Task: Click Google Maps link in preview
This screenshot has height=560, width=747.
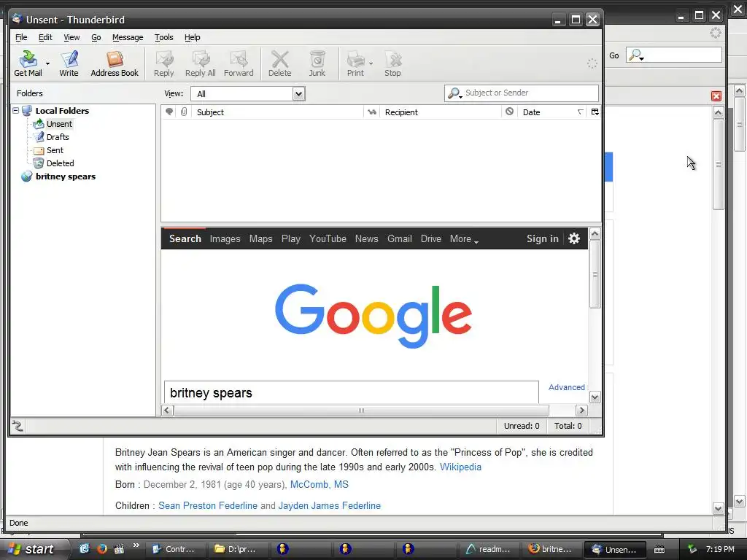Action: point(260,238)
